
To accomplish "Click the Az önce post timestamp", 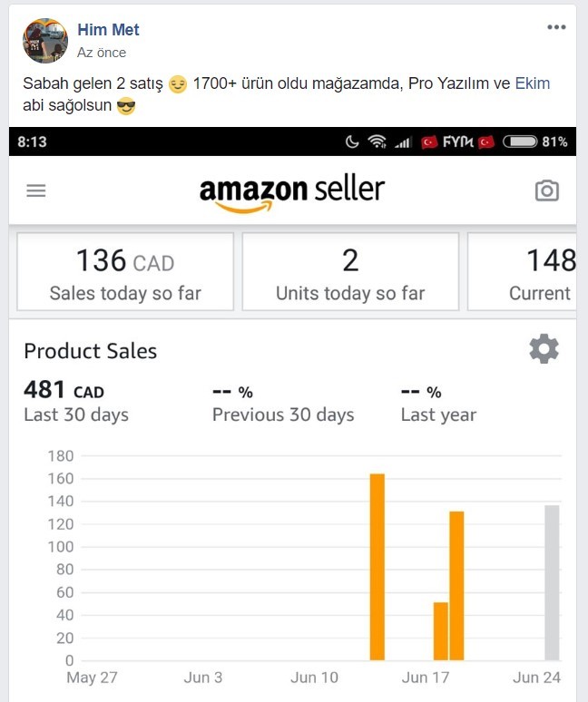I will click(x=102, y=53).
